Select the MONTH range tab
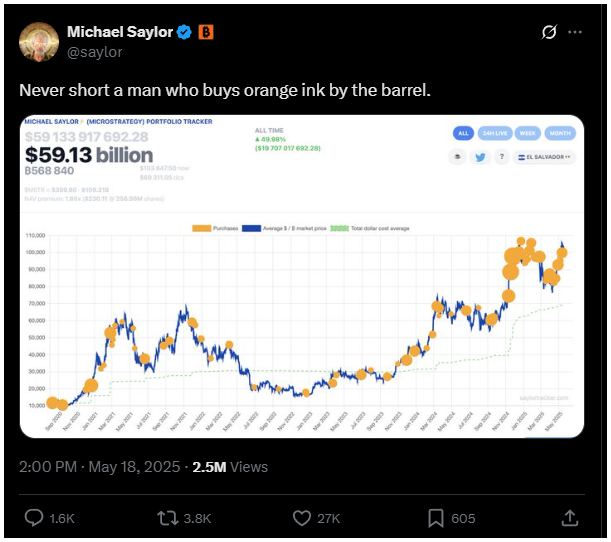Screen dimensions: 611x542 560,133
